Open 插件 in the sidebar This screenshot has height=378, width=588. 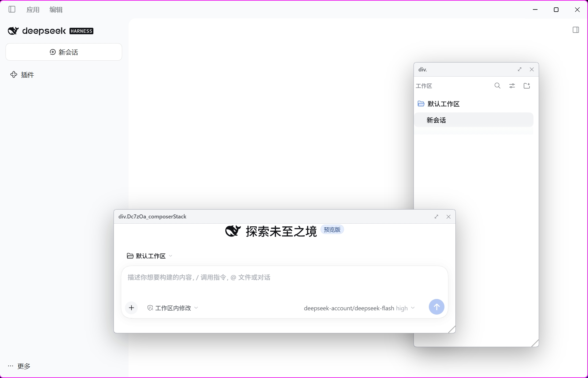(x=22, y=75)
